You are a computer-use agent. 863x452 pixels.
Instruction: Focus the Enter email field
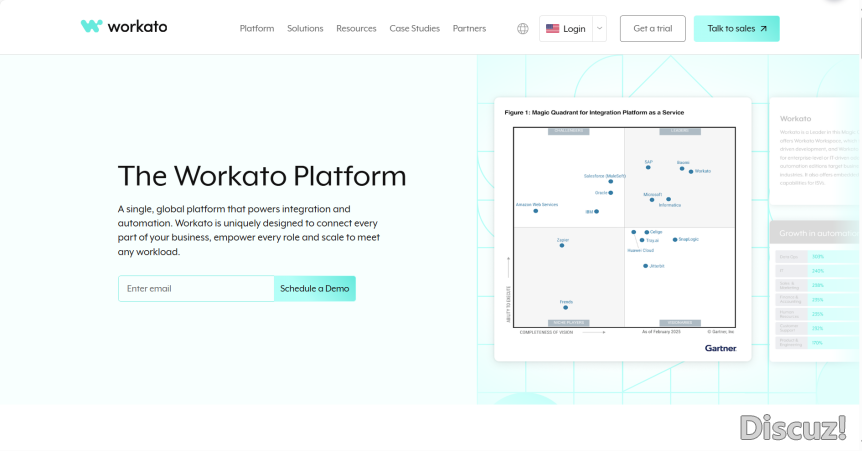click(196, 288)
